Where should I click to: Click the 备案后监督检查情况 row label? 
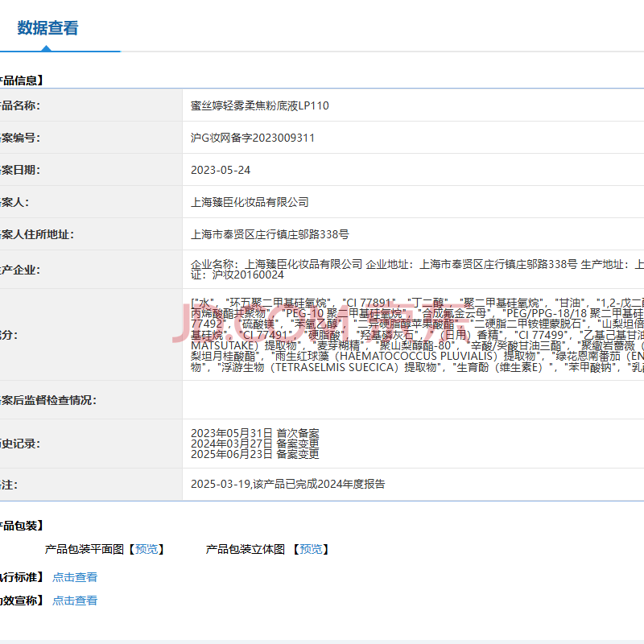pos(48,400)
